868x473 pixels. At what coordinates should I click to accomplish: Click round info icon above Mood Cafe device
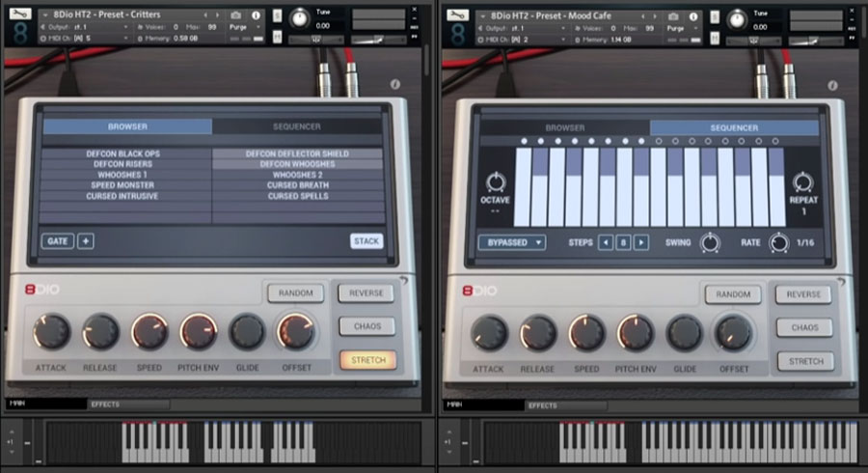(x=832, y=85)
